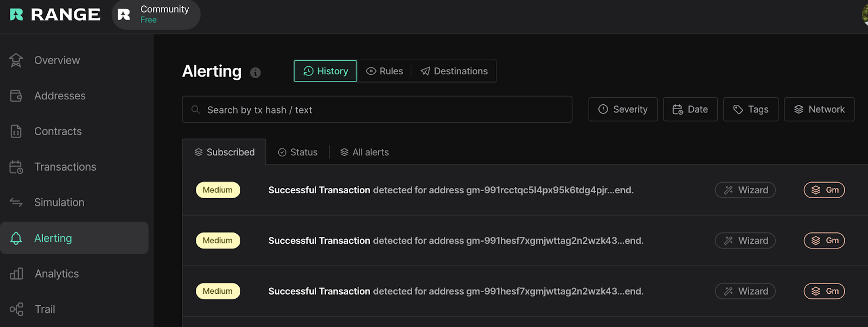The image size is (868, 327).
Task: Click the RANGE logo
Action: [55, 15]
